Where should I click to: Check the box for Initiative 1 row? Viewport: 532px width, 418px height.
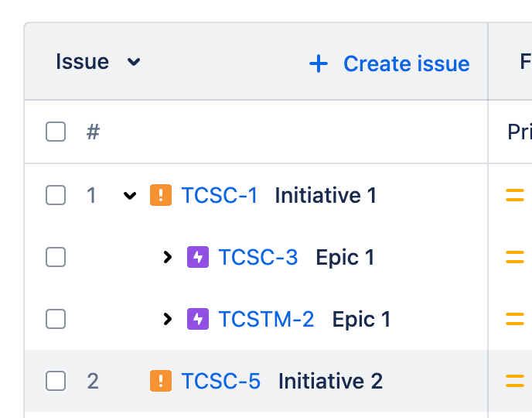tap(56, 195)
